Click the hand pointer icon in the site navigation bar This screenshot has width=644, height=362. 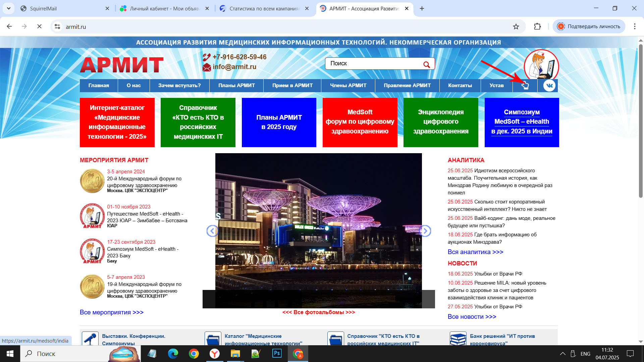click(525, 85)
